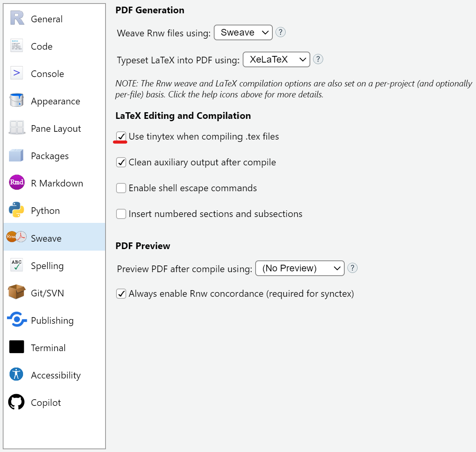Switch to the Spelling preferences section
The height and width of the screenshot is (452, 476).
47,266
